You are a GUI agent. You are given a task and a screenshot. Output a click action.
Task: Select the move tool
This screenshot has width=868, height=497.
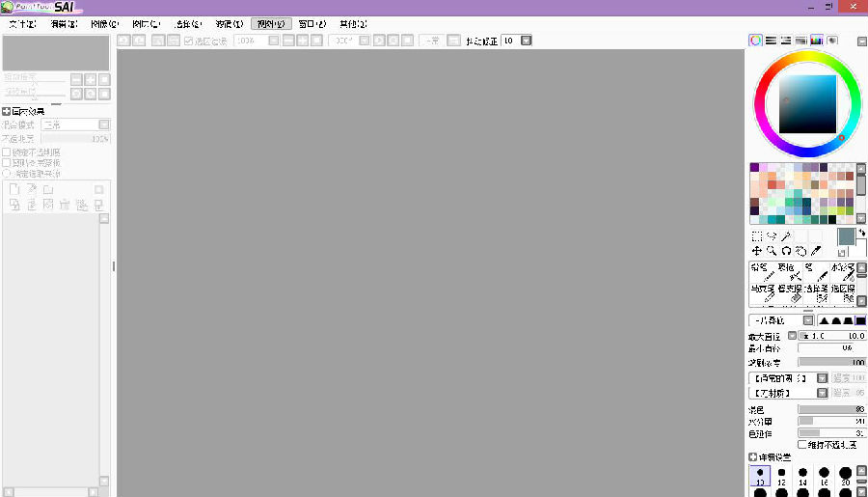757,251
